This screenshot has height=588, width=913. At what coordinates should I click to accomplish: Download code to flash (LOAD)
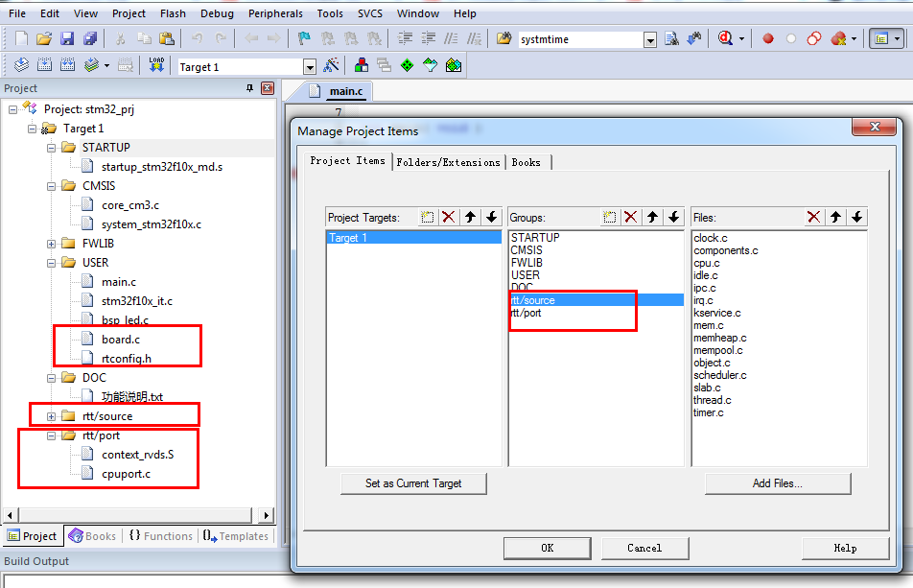click(x=156, y=65)
